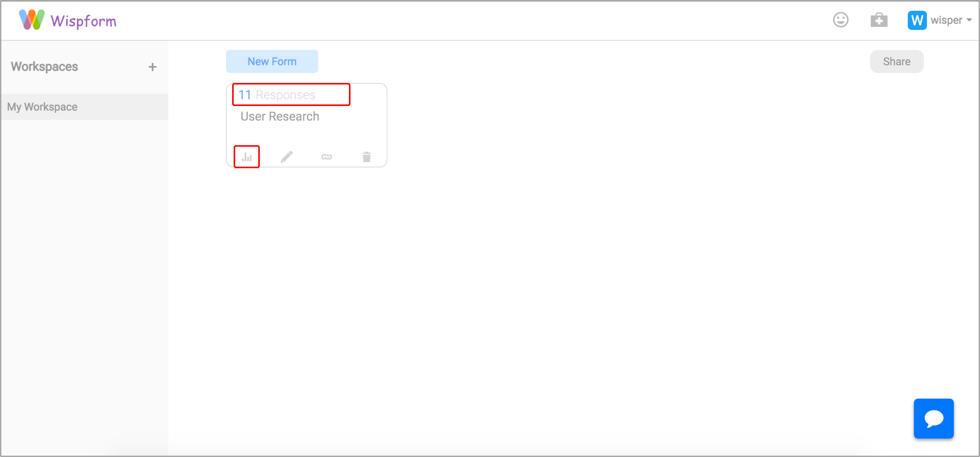Delete User Research form with trash icon
Viewport: 980px width, 457px height.
click(x=366, y=157)
